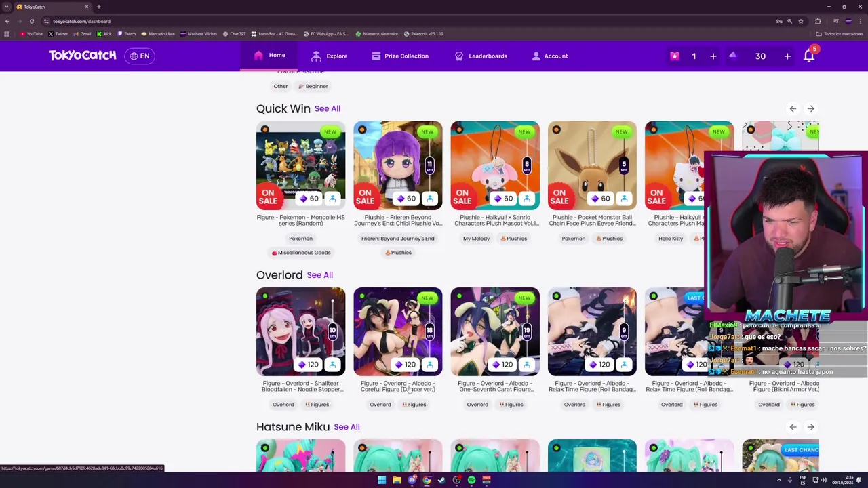
Task: Previous arrow for the Hatsune Miku carousel
Action: point(793,427)
